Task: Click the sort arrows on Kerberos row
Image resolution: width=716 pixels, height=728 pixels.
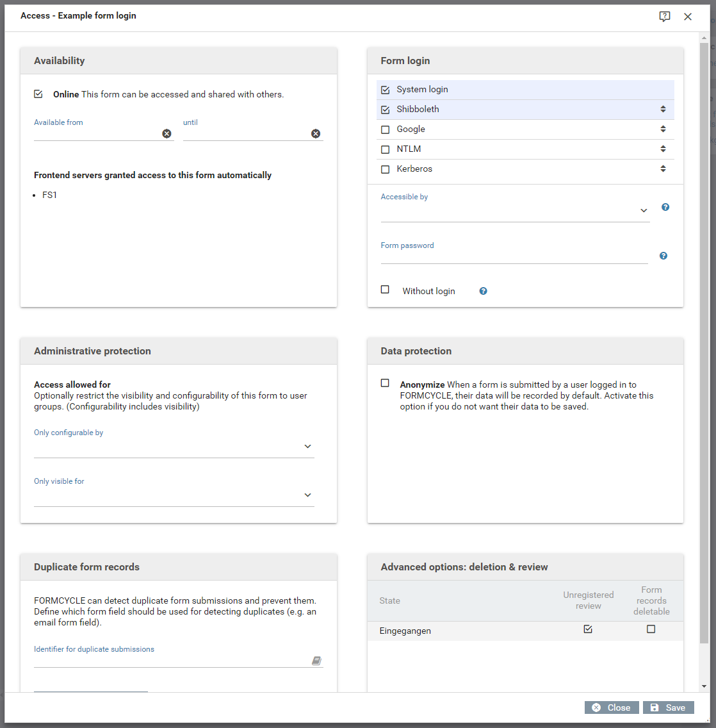Action: point(663,169)
